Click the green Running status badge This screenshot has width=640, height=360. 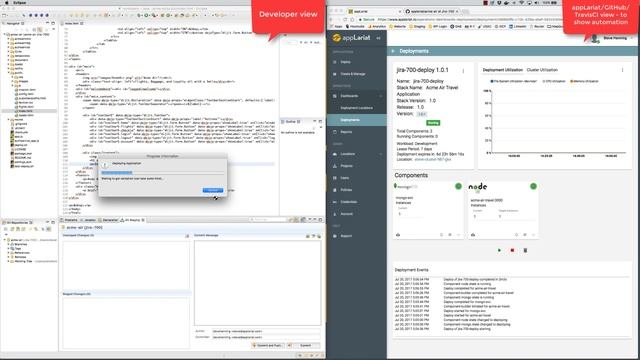click(x=433, y=123)
